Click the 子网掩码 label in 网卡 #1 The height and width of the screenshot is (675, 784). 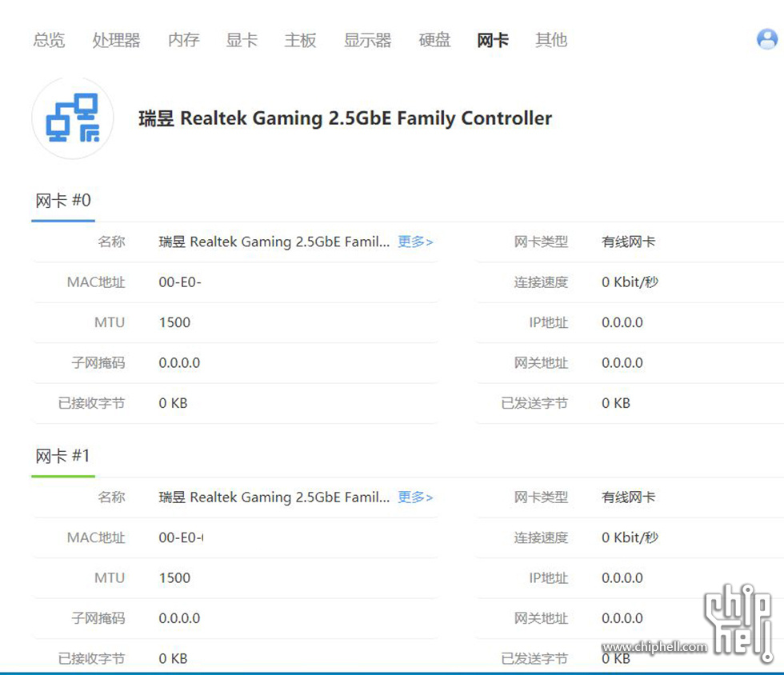click(x=98, y=618)
